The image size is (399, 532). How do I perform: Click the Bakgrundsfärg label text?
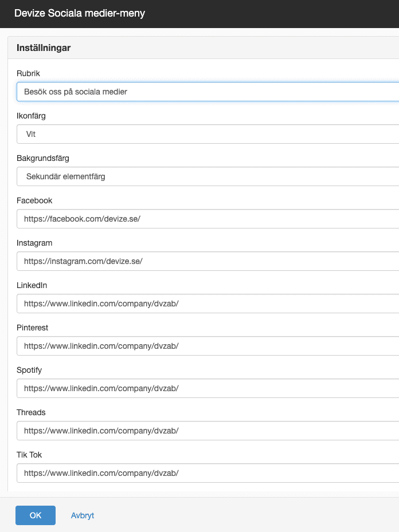tap(43, 158)
